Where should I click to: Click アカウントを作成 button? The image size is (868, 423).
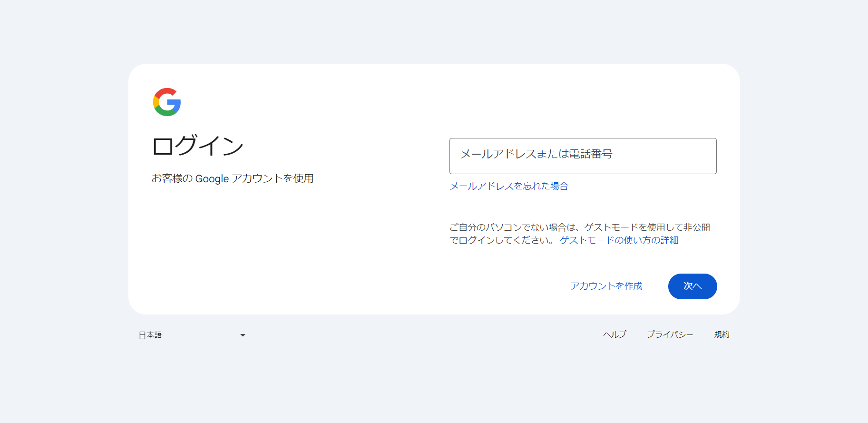(x=606, y=286)
